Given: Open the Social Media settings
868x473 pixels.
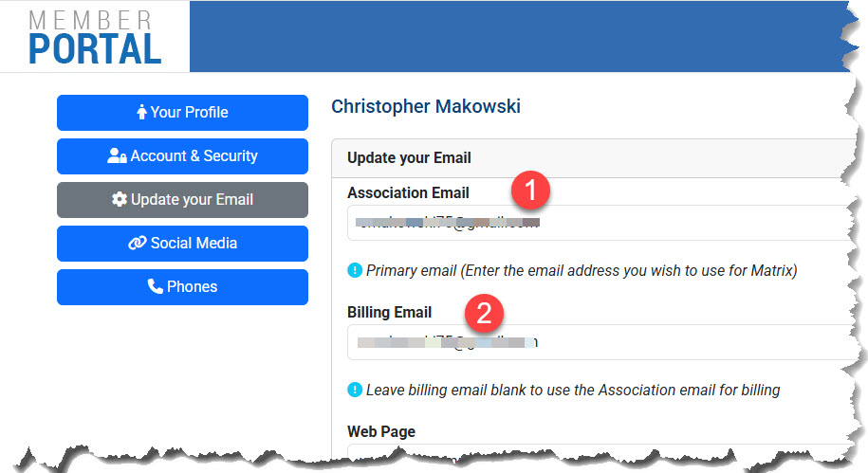Looking at the screenshot, I should [x=182, y=244].
